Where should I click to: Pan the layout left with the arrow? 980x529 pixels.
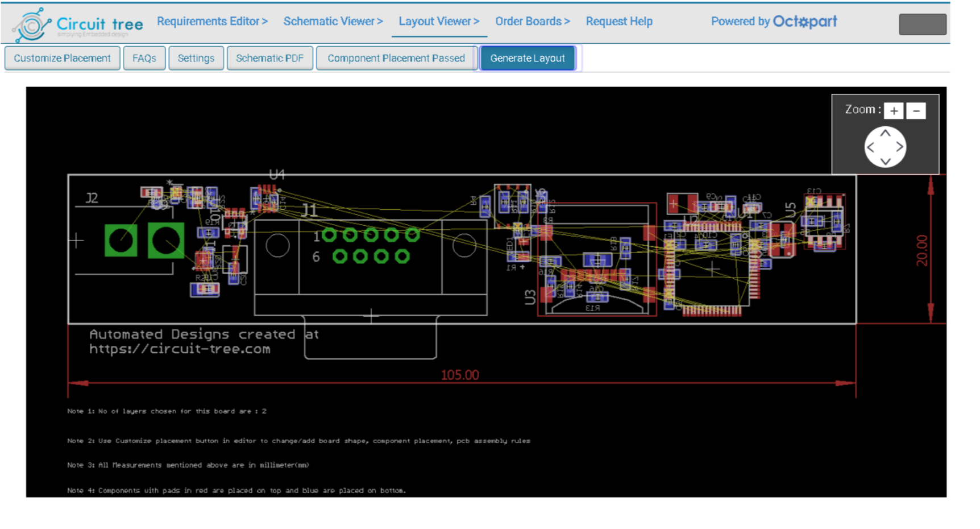point(871,147)
